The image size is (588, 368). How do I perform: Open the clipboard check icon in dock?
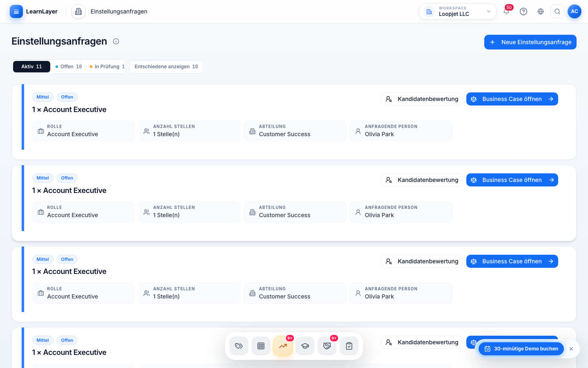[349, 346]
